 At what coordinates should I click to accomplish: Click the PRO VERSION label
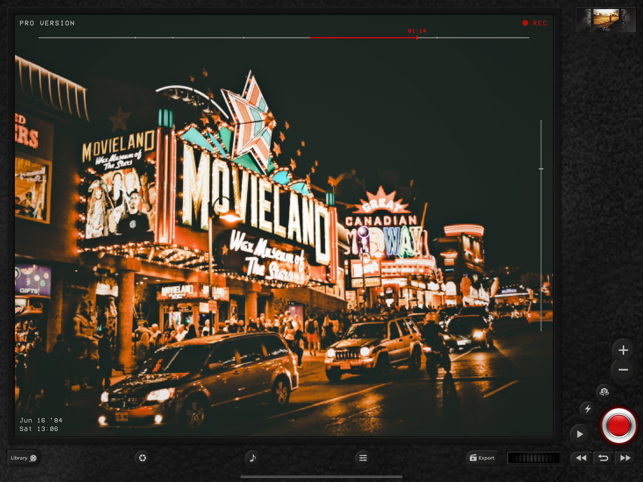point(47,23)
